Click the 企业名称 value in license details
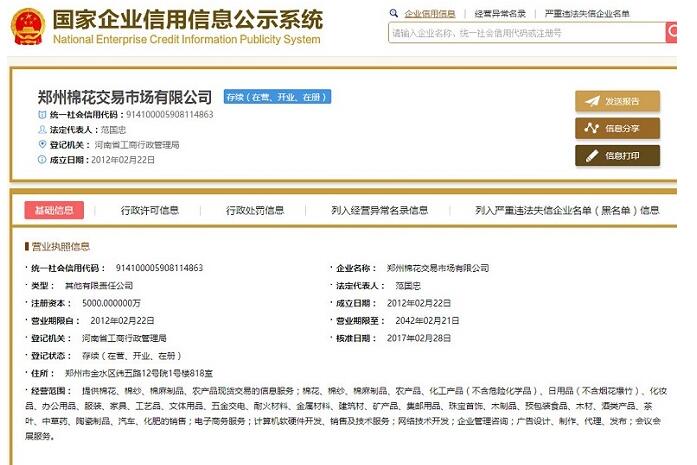697x465 pixels. (x=438, y=268)
